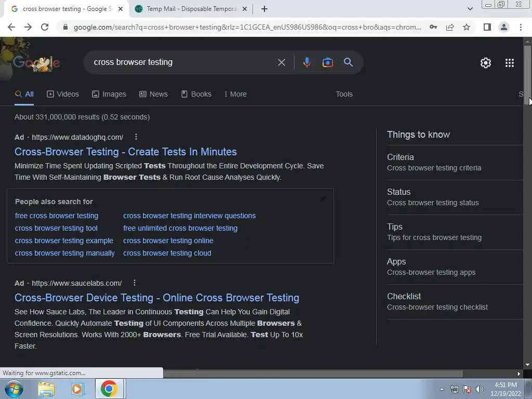
Task: Search cross browser testing interview questions
Action: tap(189, 216)
